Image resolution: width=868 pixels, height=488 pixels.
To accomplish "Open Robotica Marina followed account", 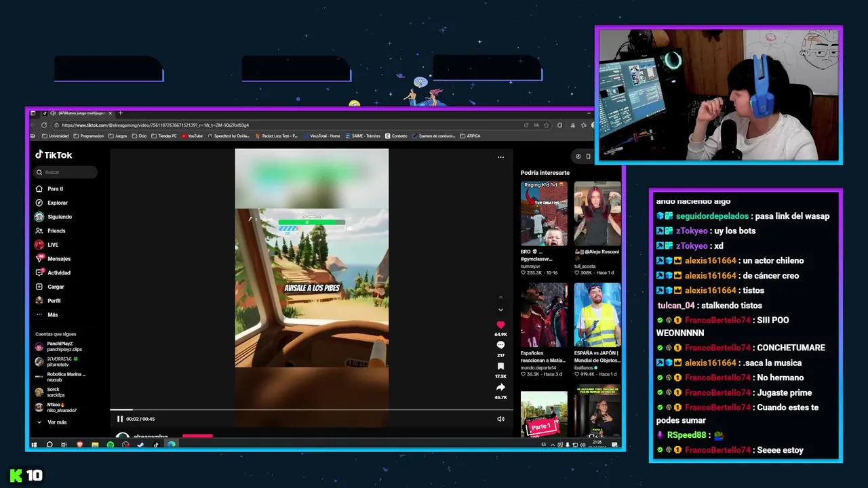I will coord(61,377).
